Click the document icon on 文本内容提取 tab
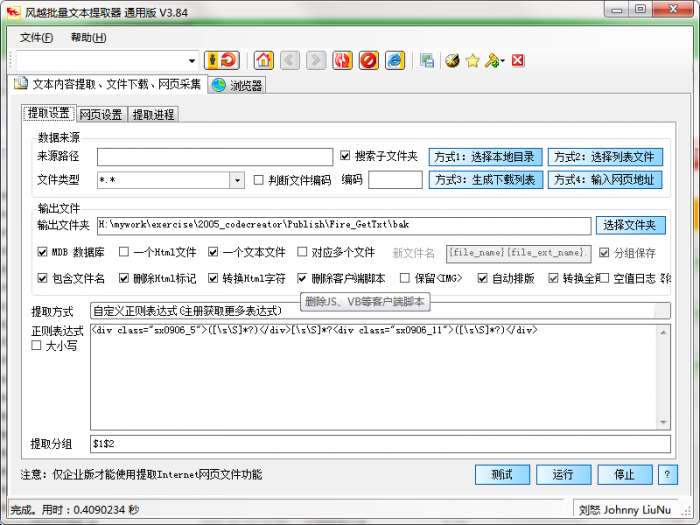Image resolution: width=700 pixels, height=525 pixels. [x=20, y=83]
